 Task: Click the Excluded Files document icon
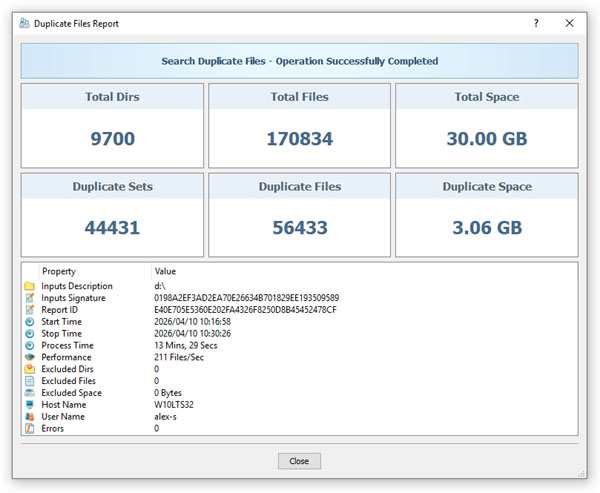[29, 381]
